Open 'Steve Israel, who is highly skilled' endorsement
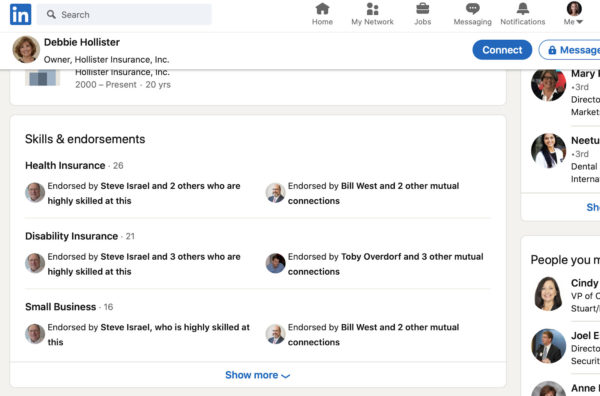This screenshot has width=600, height=396. click(x=148, y=335)
